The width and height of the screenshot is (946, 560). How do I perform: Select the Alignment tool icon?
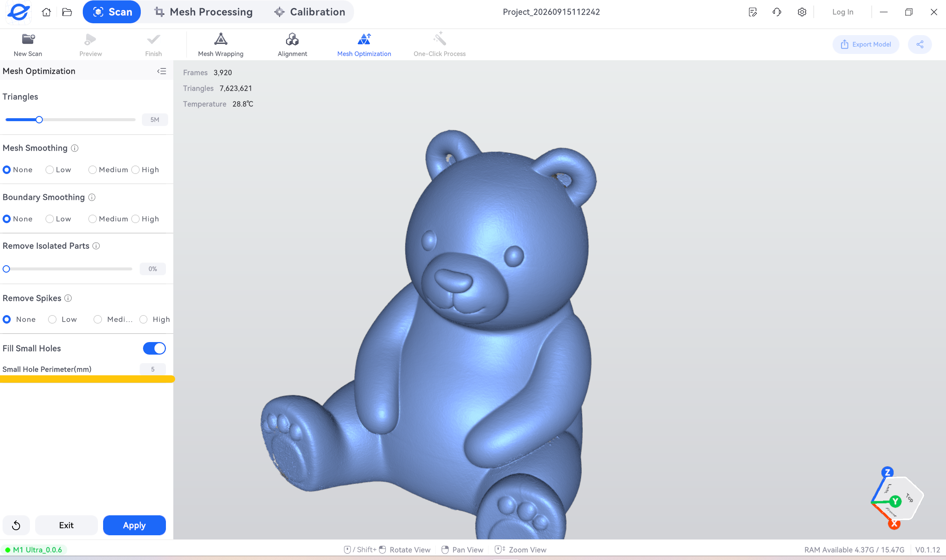click(x=292, y=39)
